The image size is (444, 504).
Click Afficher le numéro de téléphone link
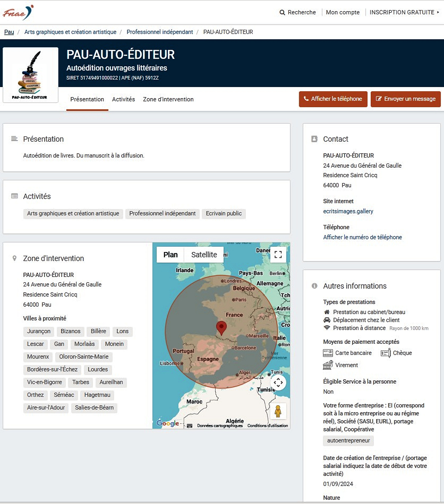(x=362, y=237)
